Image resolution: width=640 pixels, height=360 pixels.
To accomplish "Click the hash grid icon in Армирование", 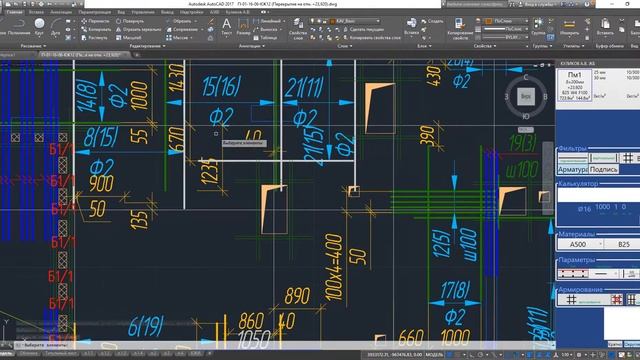I will click(x=571, y=300).
